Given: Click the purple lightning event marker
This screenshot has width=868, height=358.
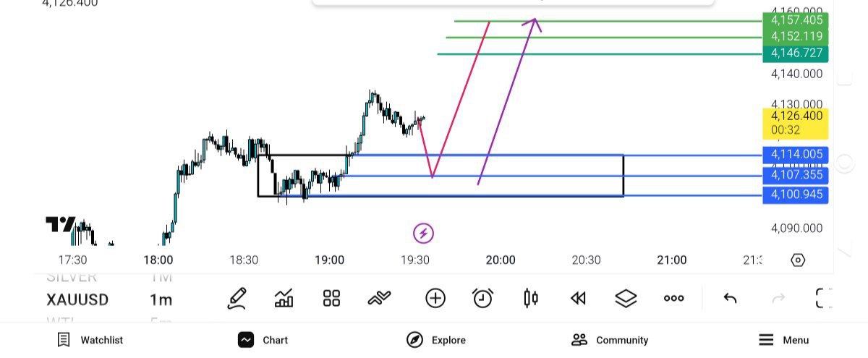Looking at the screenshot, I should [x=423, y=234].
